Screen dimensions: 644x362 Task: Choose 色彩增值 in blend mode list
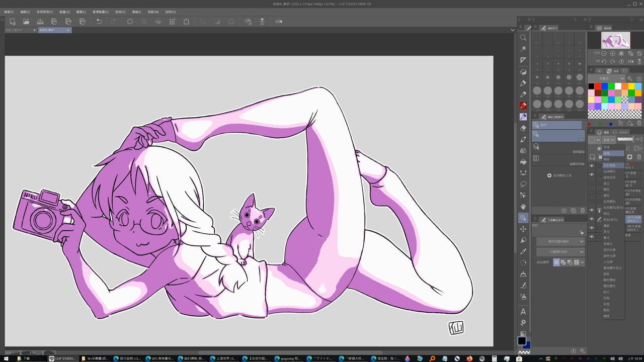pos(613,165)
